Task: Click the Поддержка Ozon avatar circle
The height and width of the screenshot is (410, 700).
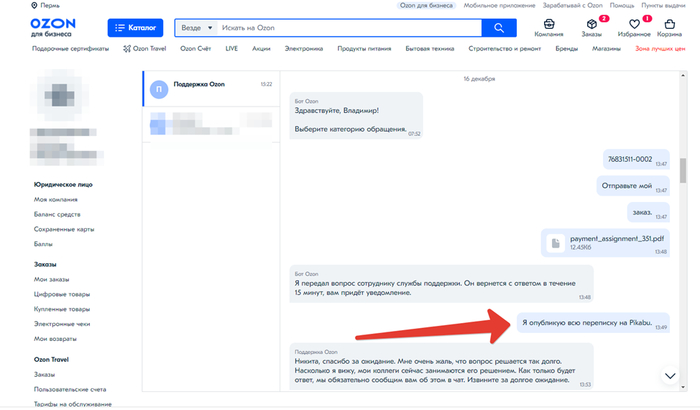Action: (159, 89)
